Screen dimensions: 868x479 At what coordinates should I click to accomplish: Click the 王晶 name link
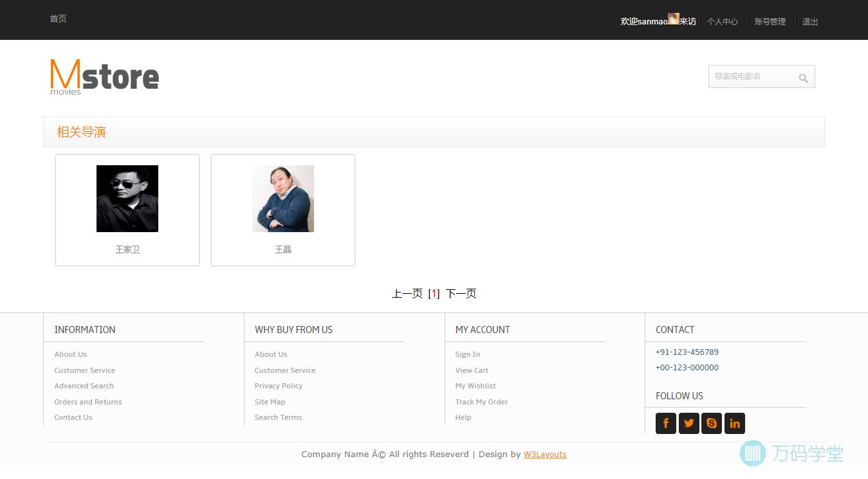coord(283,249)
